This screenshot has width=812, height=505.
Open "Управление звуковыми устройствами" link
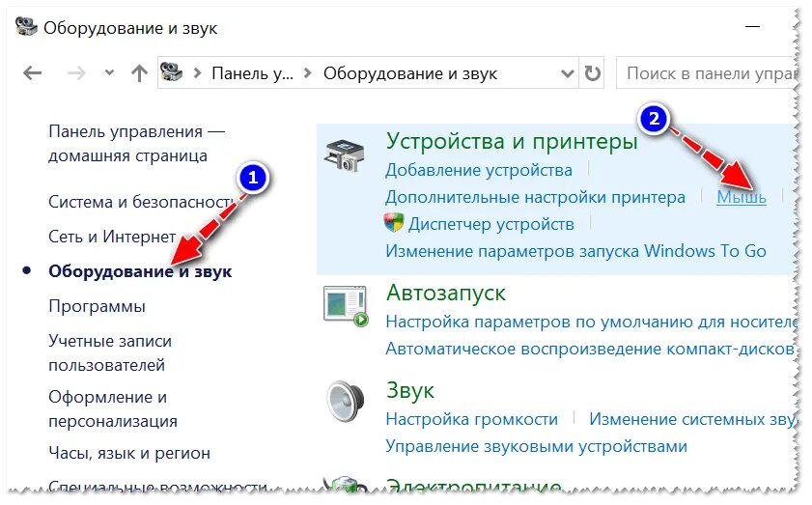coord(537,446)
